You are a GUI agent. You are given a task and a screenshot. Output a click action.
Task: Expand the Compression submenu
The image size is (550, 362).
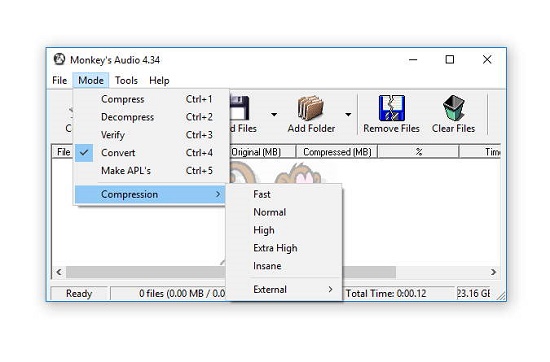tap(150, 194)
